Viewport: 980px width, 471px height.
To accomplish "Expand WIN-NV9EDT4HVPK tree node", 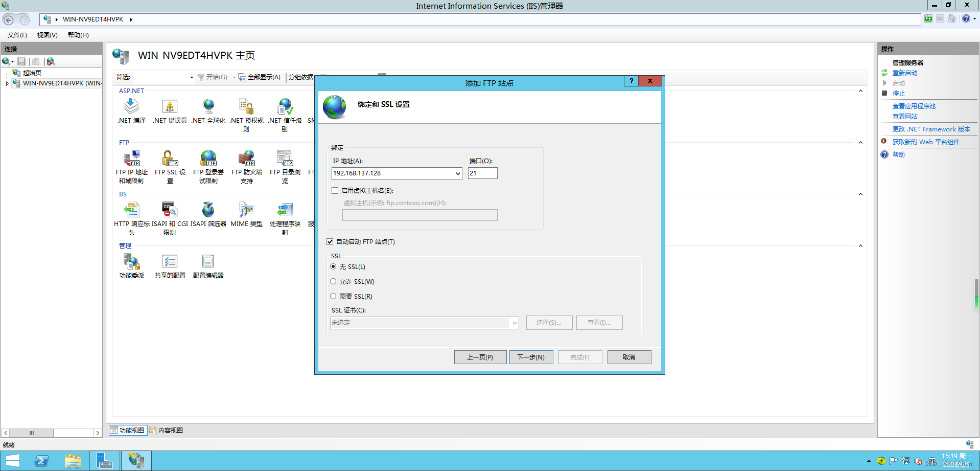I will [x=7, y=83].
